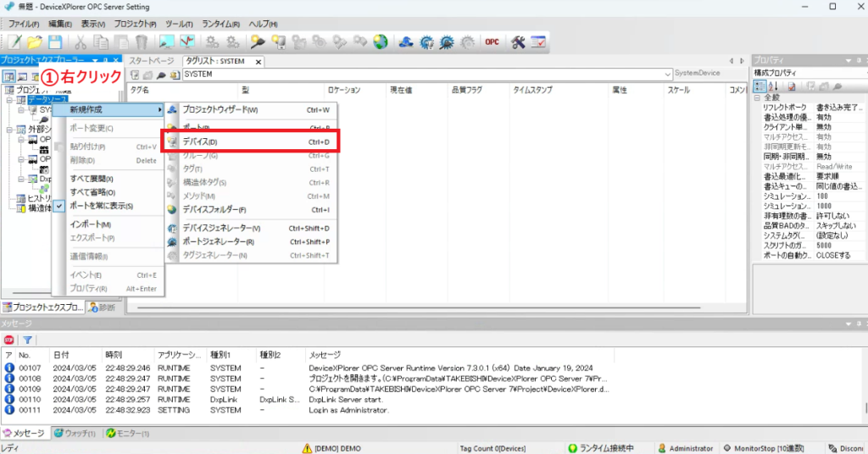This screenshot has width=868, height=454.
Task: Open the ファイル menu
Action: pyautogui.click(x=23, y=25)
